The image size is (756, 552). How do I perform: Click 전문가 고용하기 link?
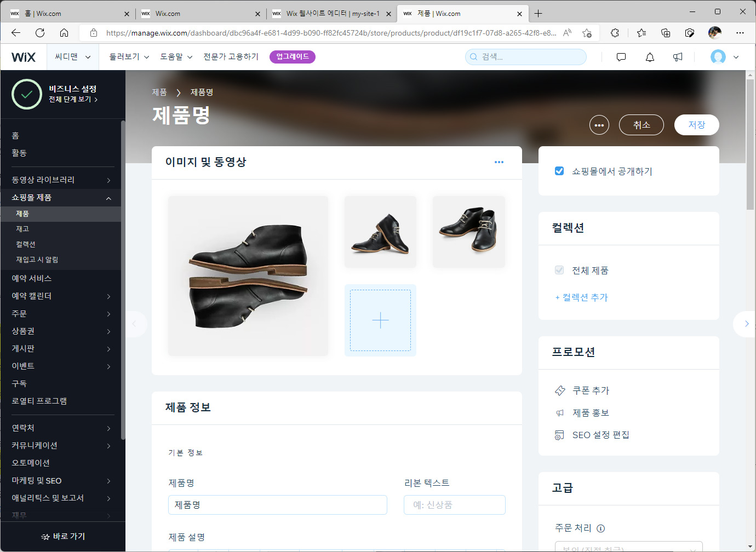click(231, 57)
